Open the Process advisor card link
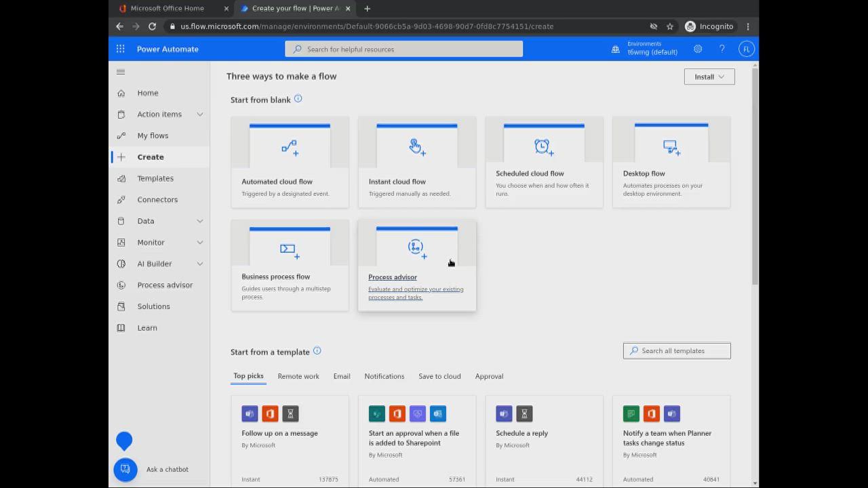The height and width of the screenshot is (488, 868). (393, 277)
